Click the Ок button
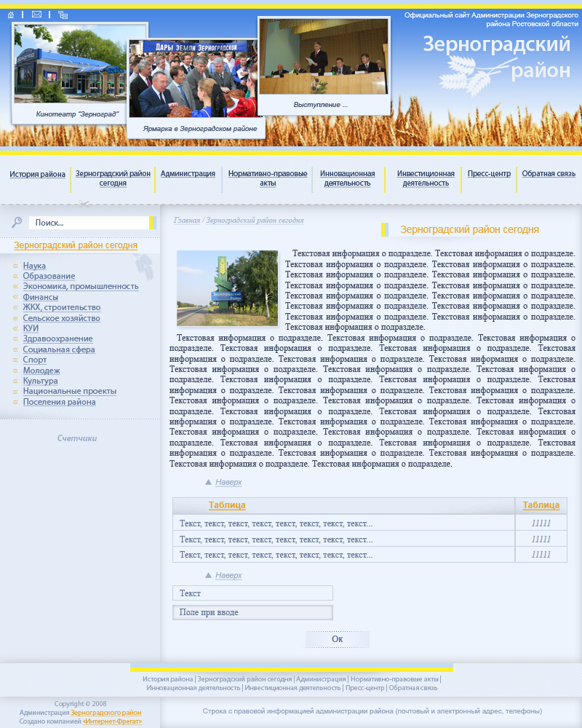Viewport: 582px width, 728px height. [x=338, y=639]
